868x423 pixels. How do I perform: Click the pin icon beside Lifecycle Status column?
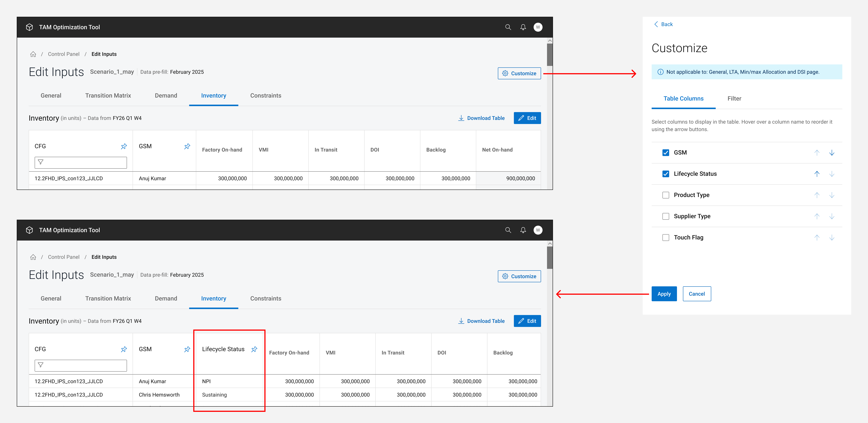click(254, 349)
